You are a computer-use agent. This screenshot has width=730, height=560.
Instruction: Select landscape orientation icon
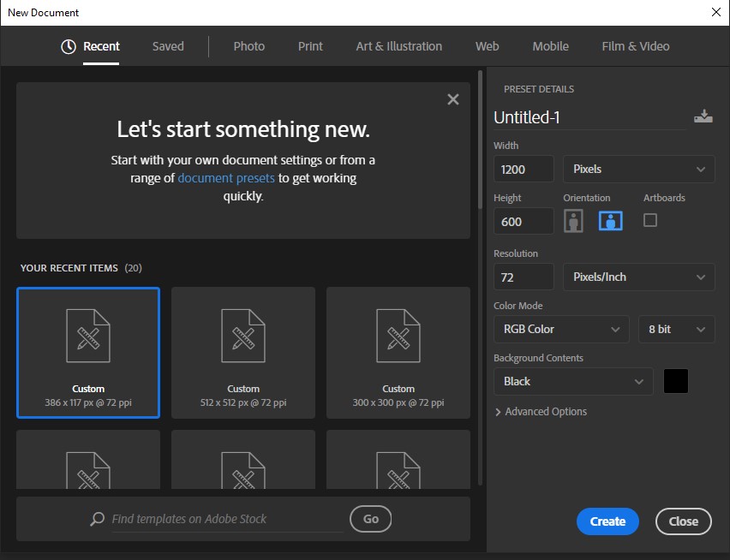(x=610, y=221)
